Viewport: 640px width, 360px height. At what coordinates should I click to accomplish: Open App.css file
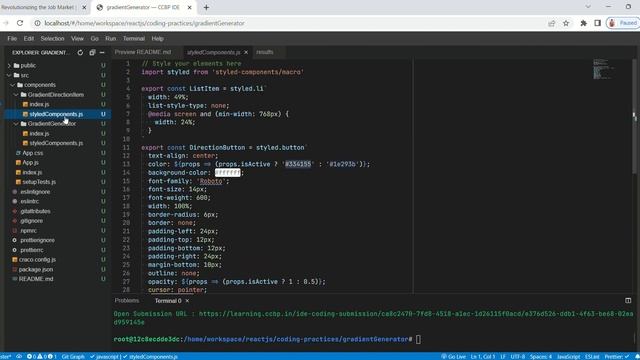[33, 153]
